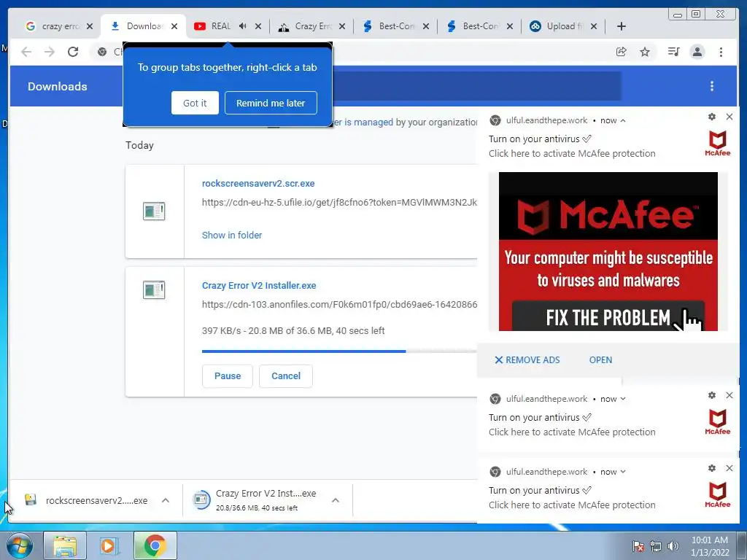Dismiss the bottom McAfee notification
This screenshot has width=747, height=560.
(729, 468)
